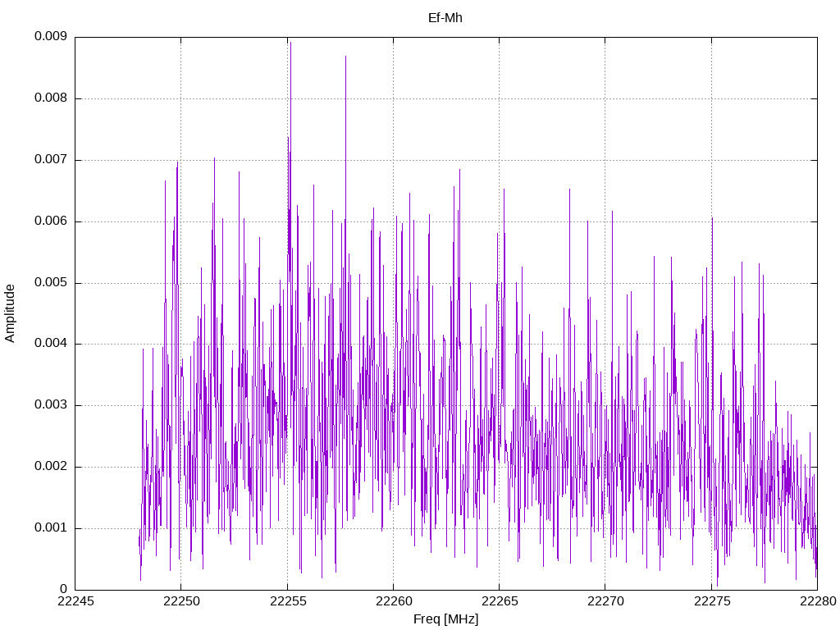Screen dimensions: 840x630
Task: Click the x-axis tick label 22280
Action: coord(818,601)
